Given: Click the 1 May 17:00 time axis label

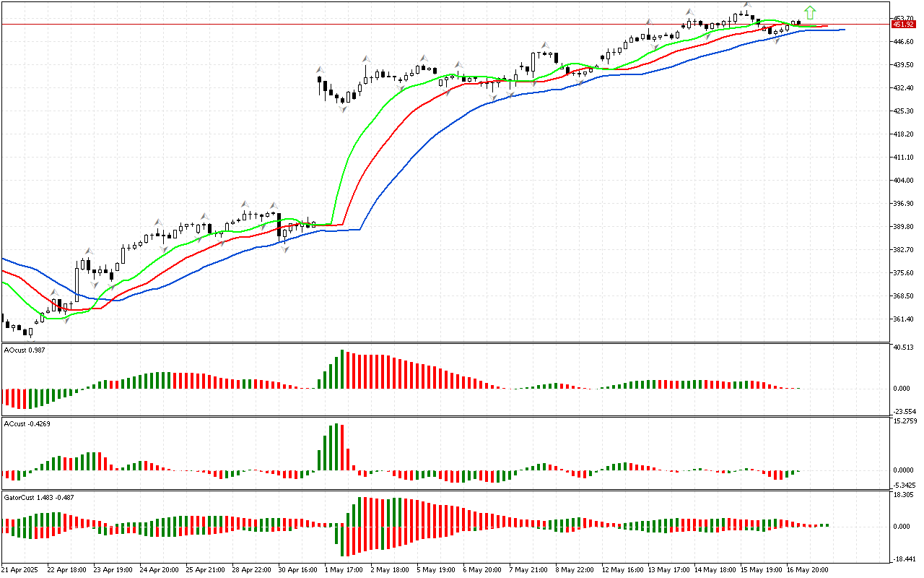Looking at the screenshot, I should (342, 570).
